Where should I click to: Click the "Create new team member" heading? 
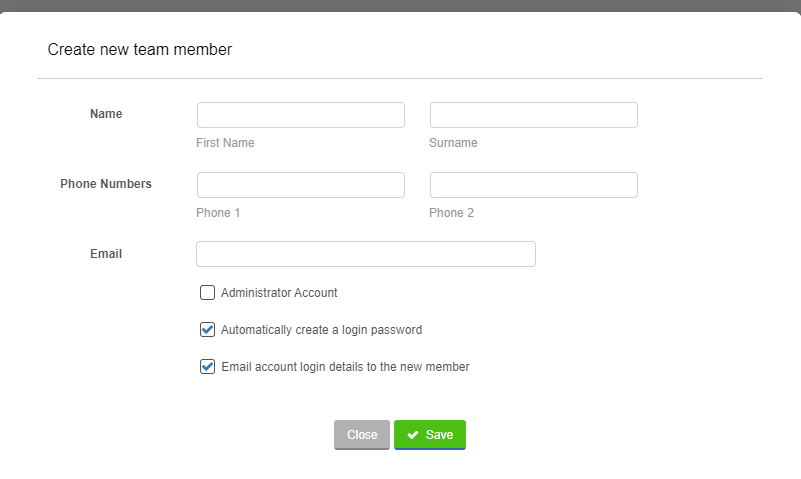point(140,50)
